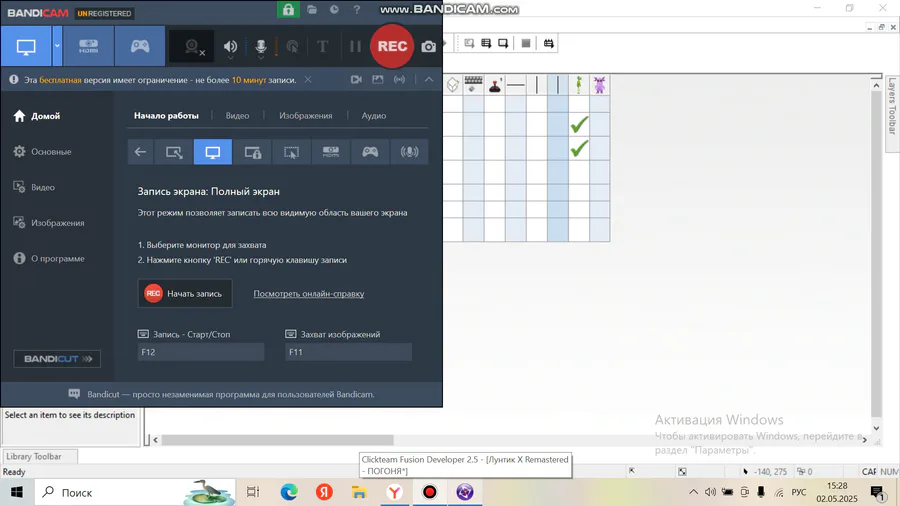The height and width of the screenshot is (506, 900).
Task: Switch to Начало работы tab
Action: pyautogui.click(x=166, y=115)
